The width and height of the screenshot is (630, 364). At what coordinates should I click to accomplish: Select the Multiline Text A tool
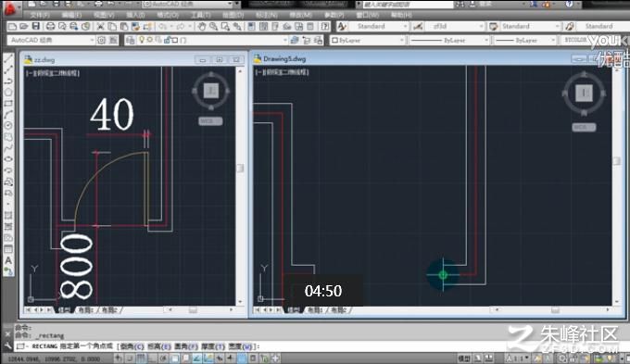pyautogui.click(x=8, y=260)
